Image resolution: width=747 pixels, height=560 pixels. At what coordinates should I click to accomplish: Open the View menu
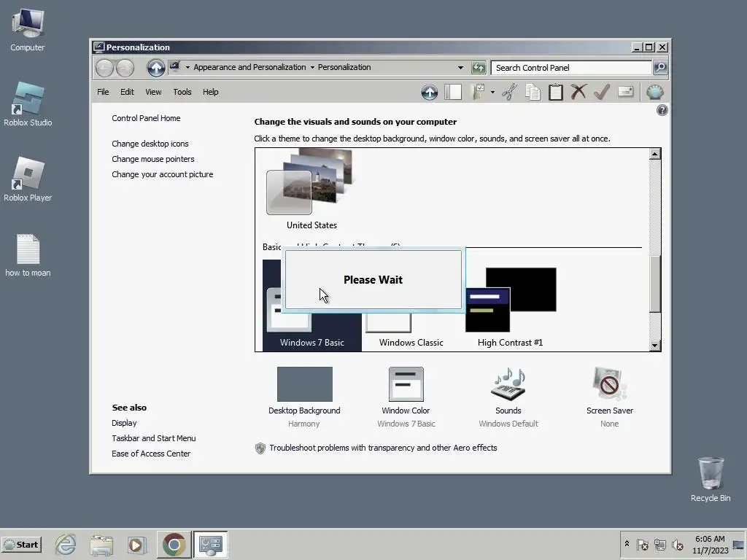click(x=153, y=92)
